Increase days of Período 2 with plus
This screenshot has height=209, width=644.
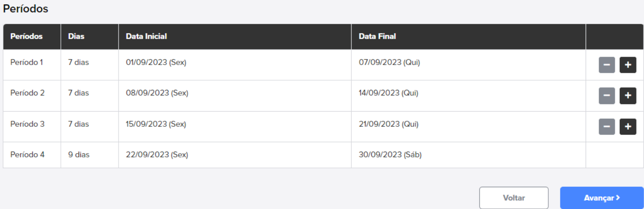[628, 96]
